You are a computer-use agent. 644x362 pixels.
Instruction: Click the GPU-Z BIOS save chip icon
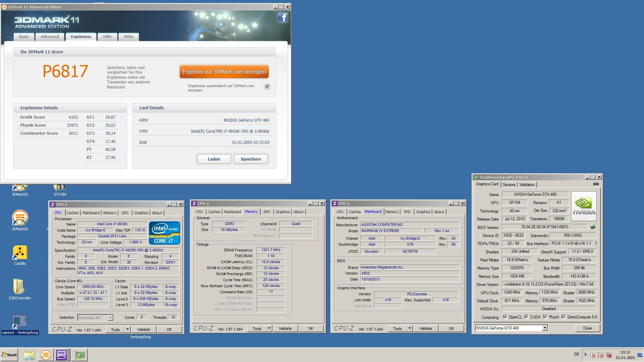593,227
